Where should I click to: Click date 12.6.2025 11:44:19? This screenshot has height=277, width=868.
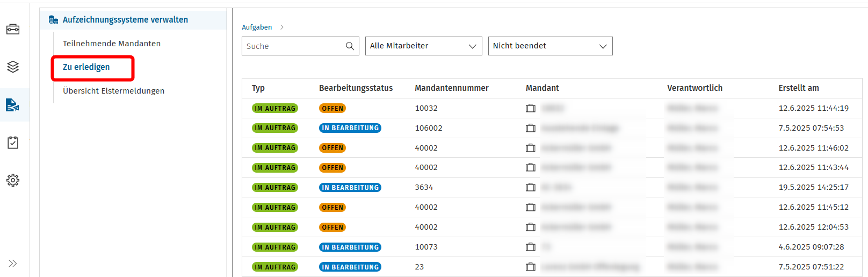click(814, 108)
